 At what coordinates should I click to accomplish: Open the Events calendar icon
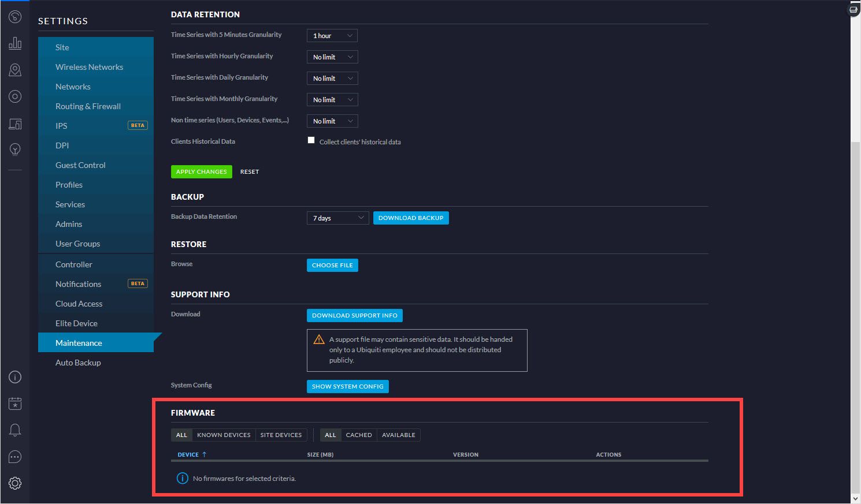15,404
